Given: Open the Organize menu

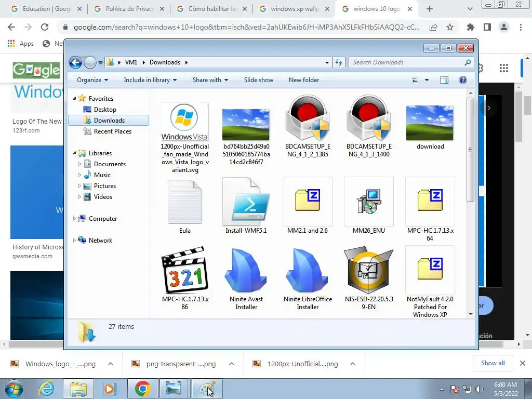Looking at the screenshot, I should [92, 80].
